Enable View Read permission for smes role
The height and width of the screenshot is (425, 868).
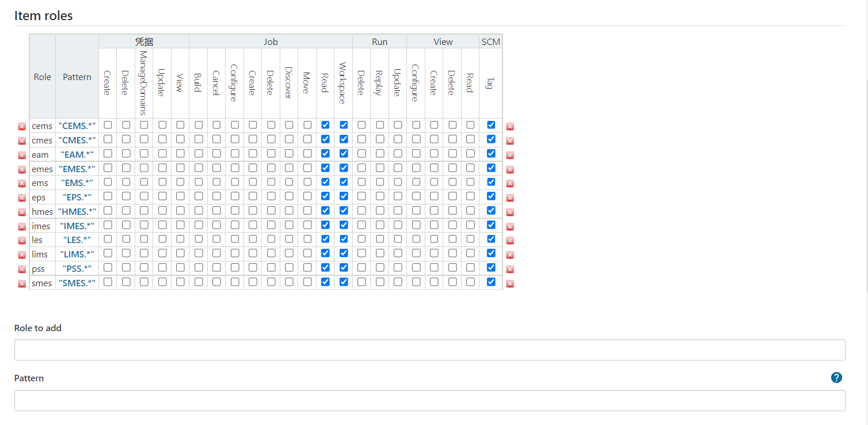click(470, 282)
